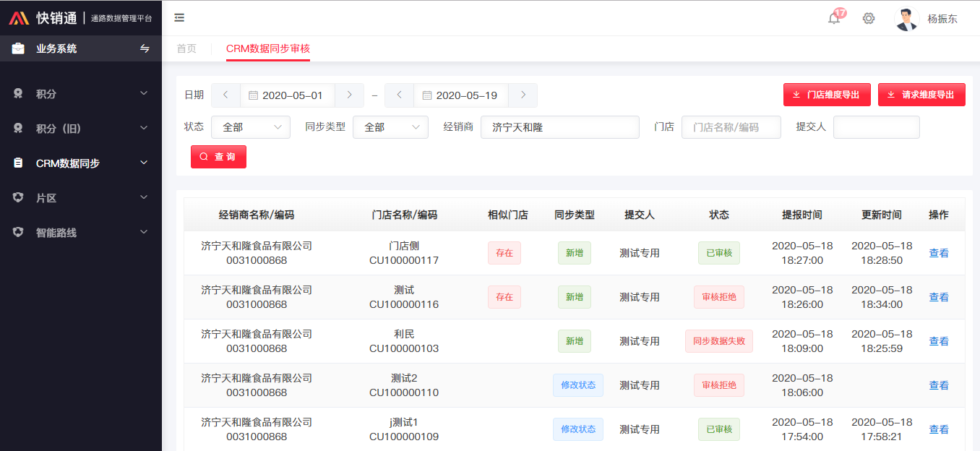Screen dimensions: 980x451
Task: Click the end date previous arrow
Action: click(x=399, y=95)
